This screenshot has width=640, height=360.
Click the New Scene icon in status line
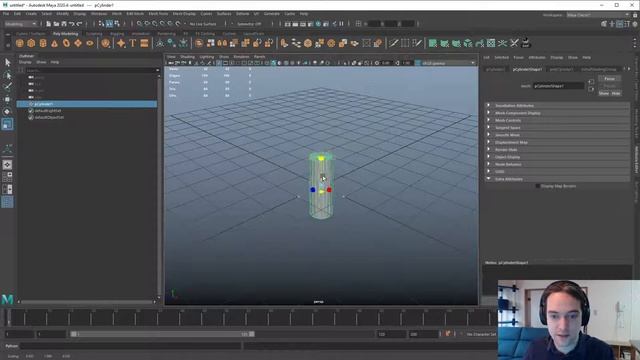tap(48, 24)
